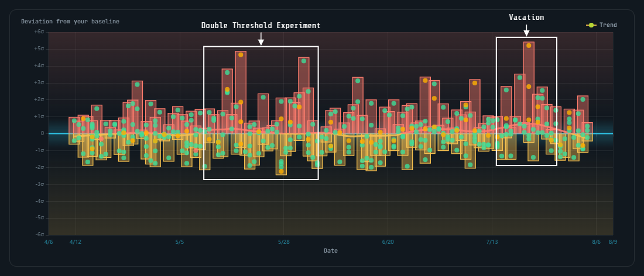Toggle the Trend legend entry
The width and height of the screenshot is (644, 276).
tap(601, 25)
